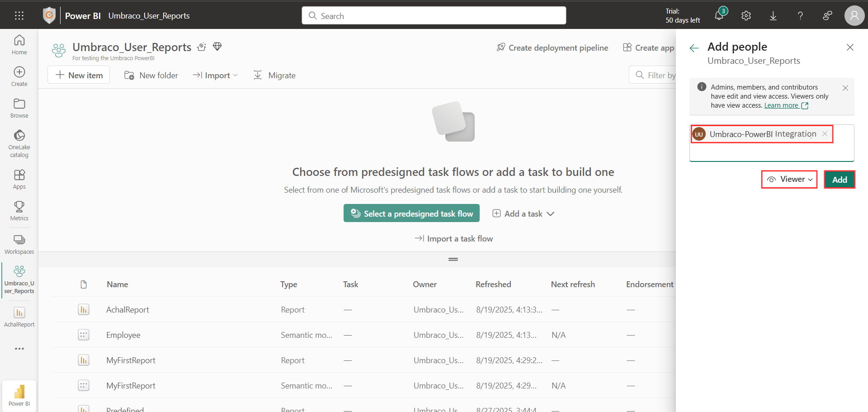
Task: Click Create app button
Action: 648,47
